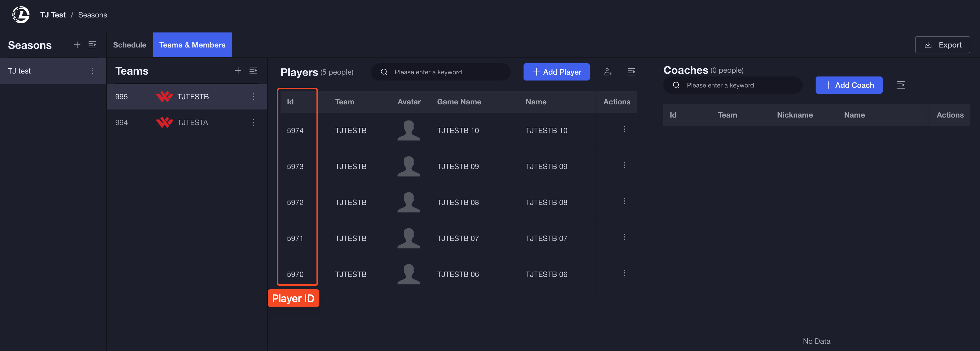Collapse the Seasons panel list icon

click(x=92, y=45)
